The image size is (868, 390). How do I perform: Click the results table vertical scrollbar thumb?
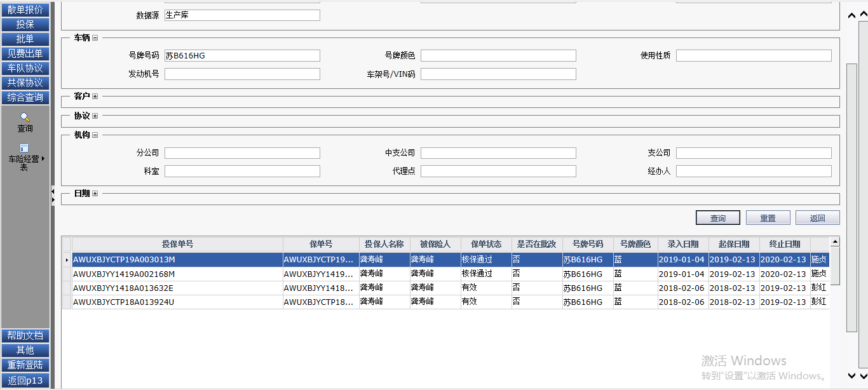(835, 266)
